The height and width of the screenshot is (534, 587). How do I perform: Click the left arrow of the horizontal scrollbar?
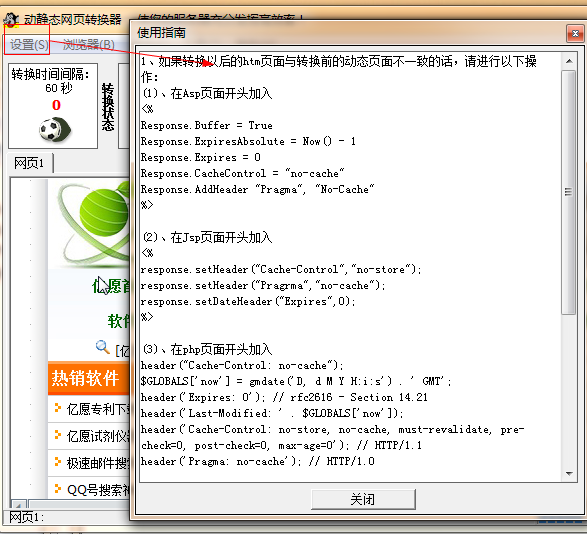point(18,504)
